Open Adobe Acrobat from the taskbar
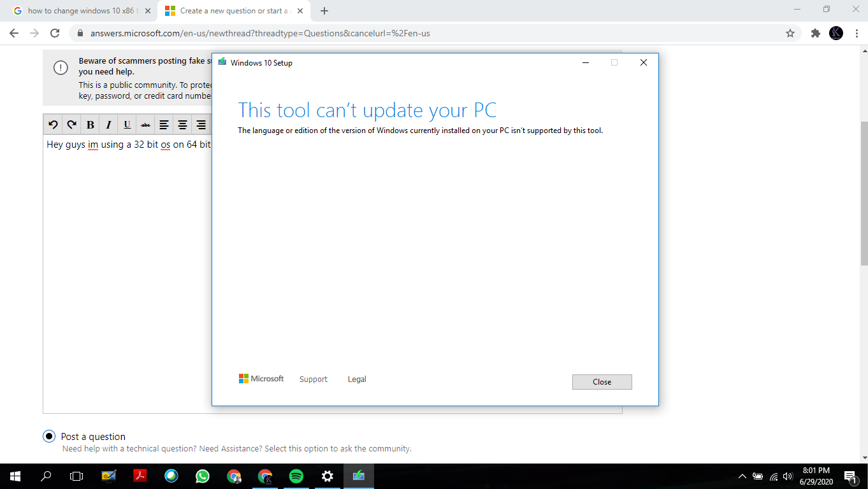Viewport: 868px width, 489px height. pos(140,476)
